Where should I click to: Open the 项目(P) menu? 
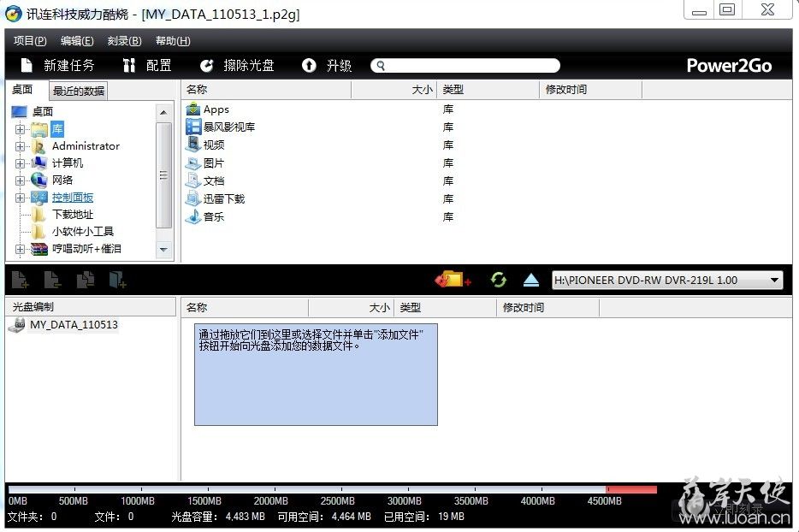(30, 41)
